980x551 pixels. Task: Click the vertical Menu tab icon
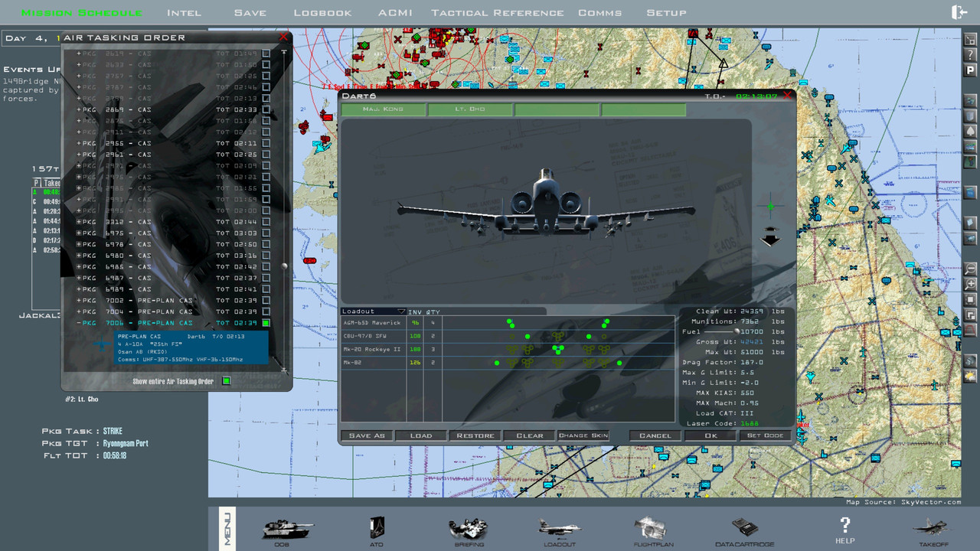coord(227,528)
